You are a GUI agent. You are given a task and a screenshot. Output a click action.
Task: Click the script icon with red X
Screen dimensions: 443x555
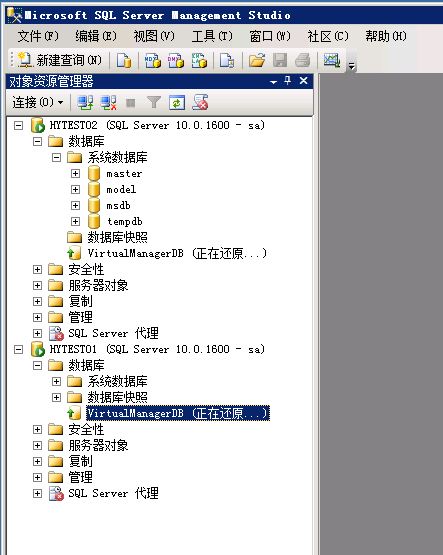click(x=200, y=103)
